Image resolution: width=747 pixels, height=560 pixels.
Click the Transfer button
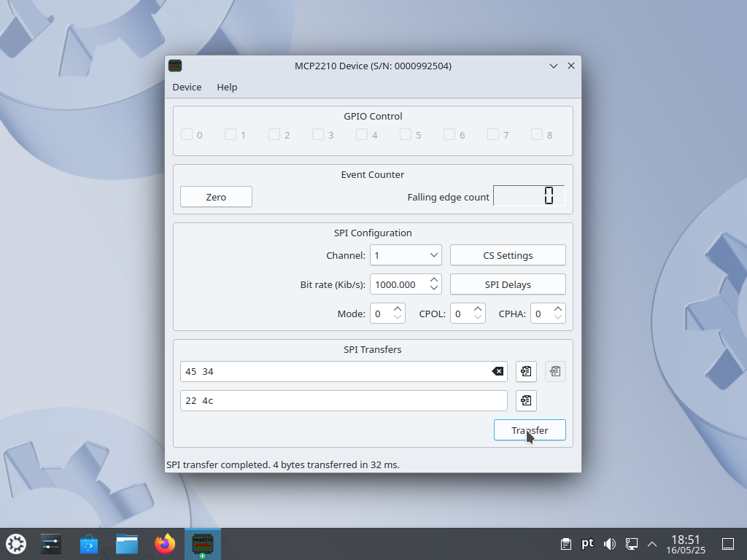pyautogui.click(x=530, y=429)
